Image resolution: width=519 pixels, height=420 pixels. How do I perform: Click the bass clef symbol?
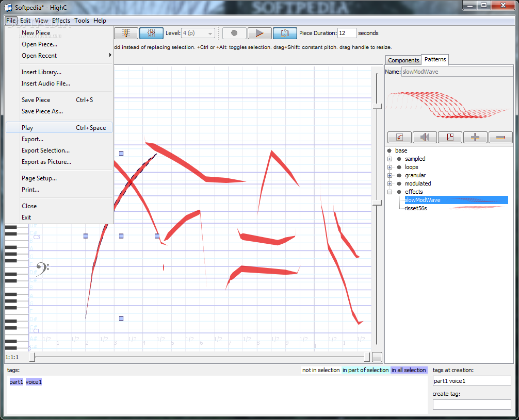point(42,268)
